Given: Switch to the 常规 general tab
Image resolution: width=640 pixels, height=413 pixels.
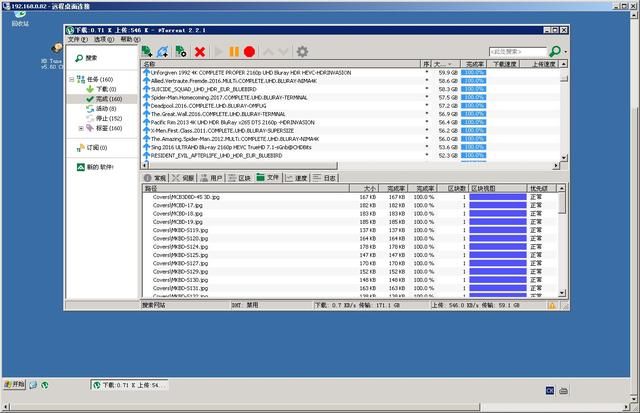Looking at the screenshot, I should [x=155, y=178].
